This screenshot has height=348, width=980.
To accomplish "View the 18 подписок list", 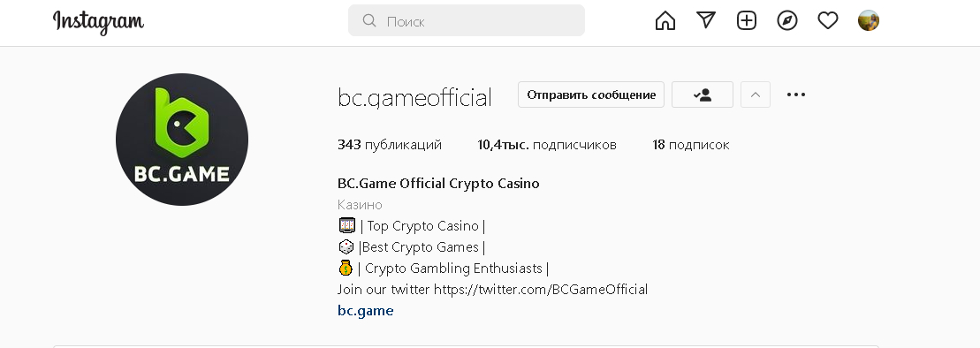I will click(x=691, y=145).
